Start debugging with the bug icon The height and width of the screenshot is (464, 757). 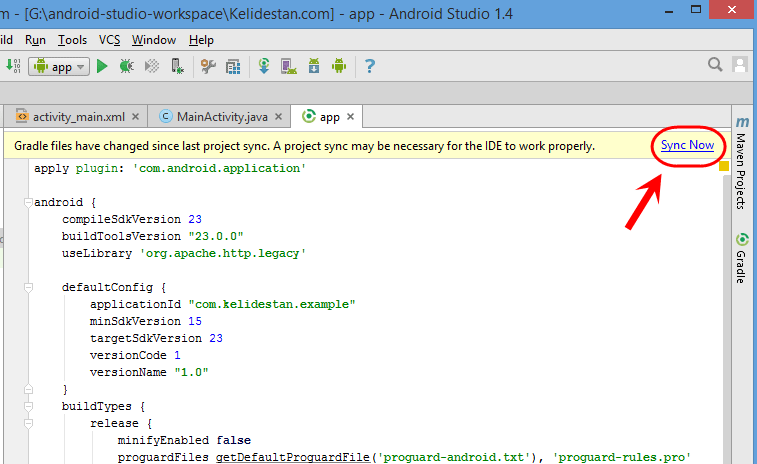pos(126,66)
